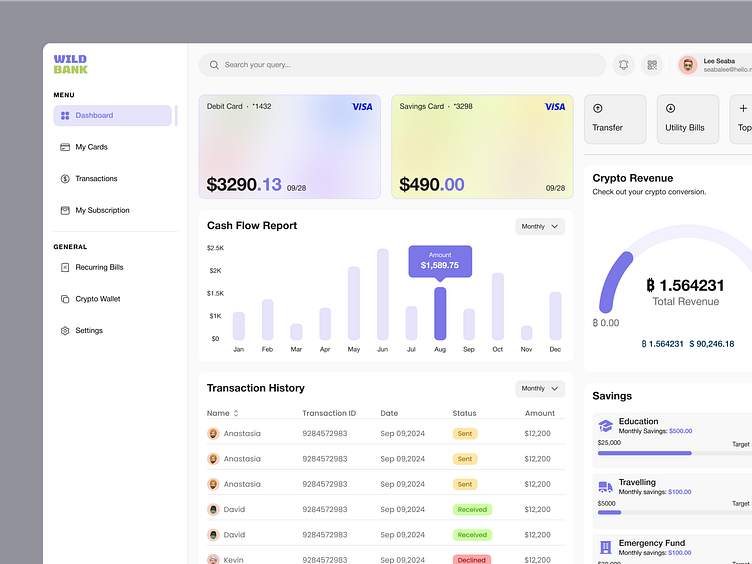Click the Education graduation cap icon
Viewport: 752px width, 564px height.
click(x=605, y=426)
